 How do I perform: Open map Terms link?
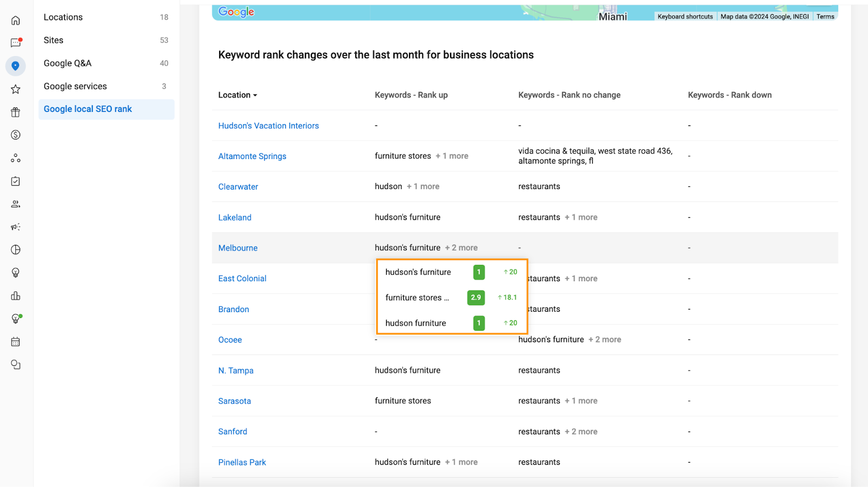[x=825, y=17]
